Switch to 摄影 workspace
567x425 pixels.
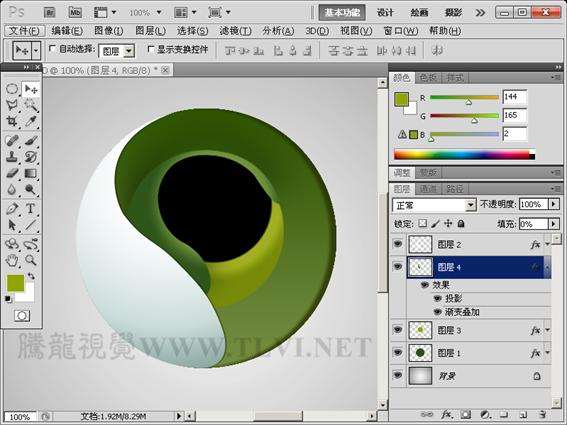point(453,13)
